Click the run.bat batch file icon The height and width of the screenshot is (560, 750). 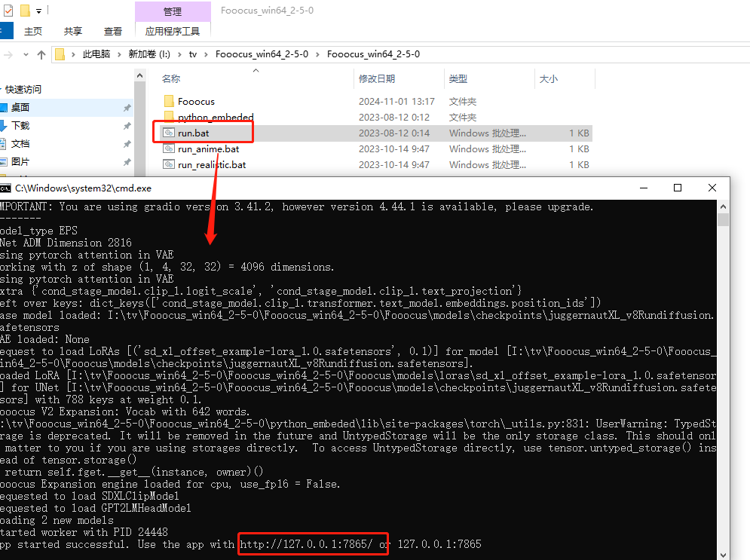[169, 133]
